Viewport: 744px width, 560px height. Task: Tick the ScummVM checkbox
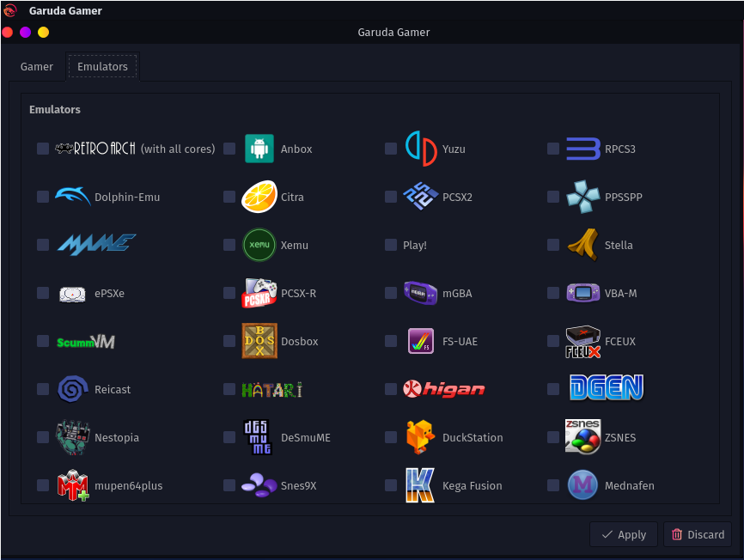[43, 341]
